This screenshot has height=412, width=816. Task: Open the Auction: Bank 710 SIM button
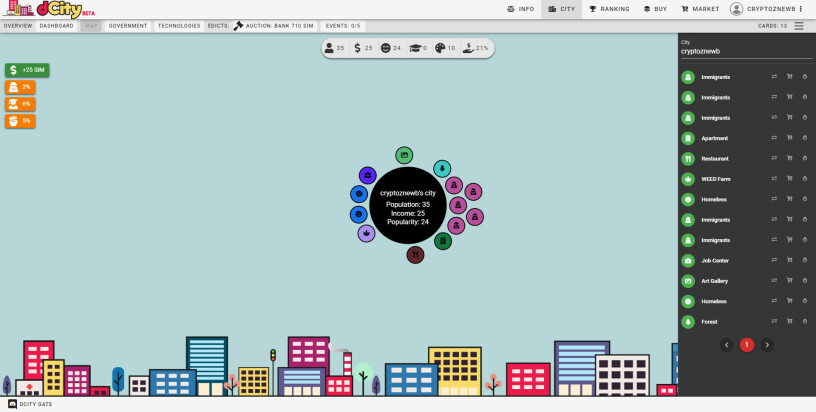click(274, 26)
